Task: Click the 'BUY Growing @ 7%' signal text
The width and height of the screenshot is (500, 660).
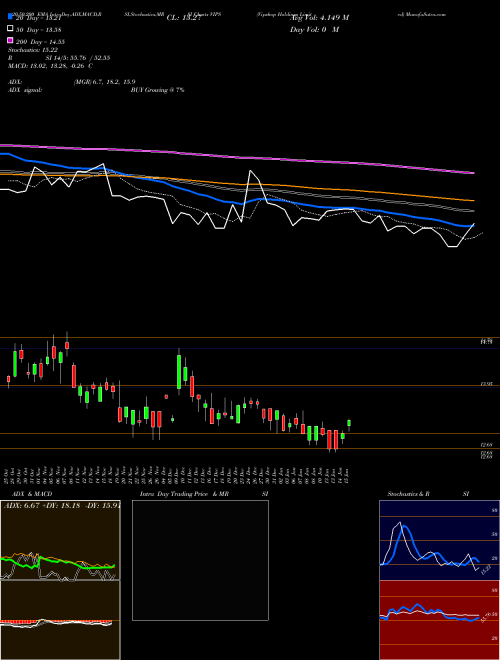Action: (x=157, y=90)
